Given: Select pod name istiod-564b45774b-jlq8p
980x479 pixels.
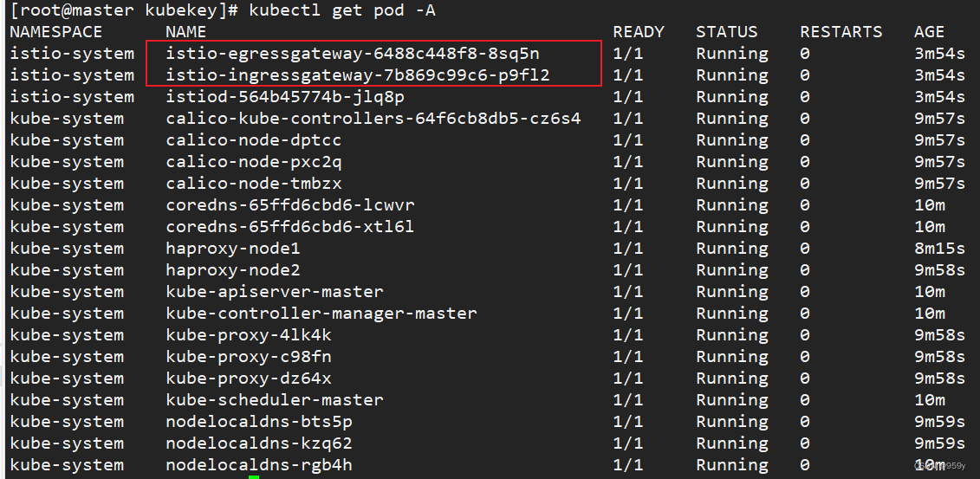Looking at the screenshot, I should coord(285,97).
